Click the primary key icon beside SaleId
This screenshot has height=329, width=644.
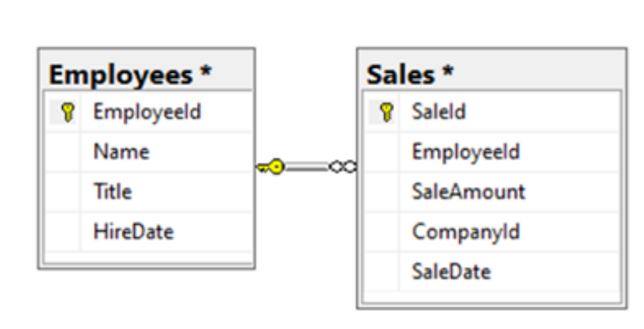[386, 112]
